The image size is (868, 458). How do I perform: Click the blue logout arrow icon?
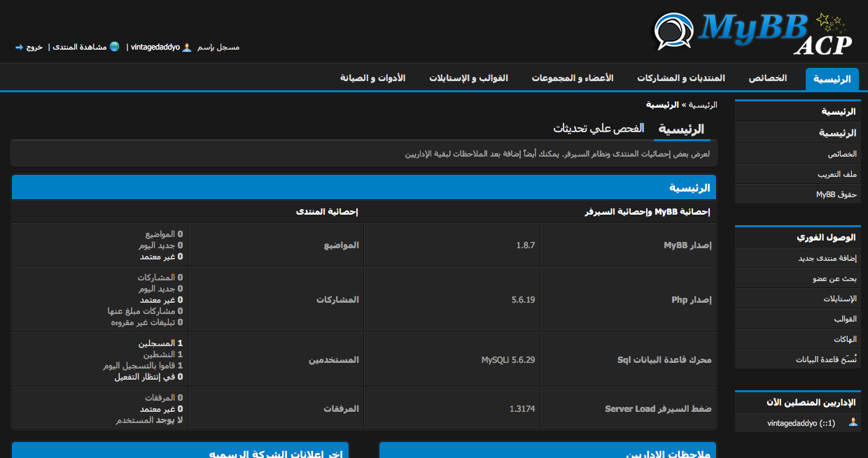20,47
